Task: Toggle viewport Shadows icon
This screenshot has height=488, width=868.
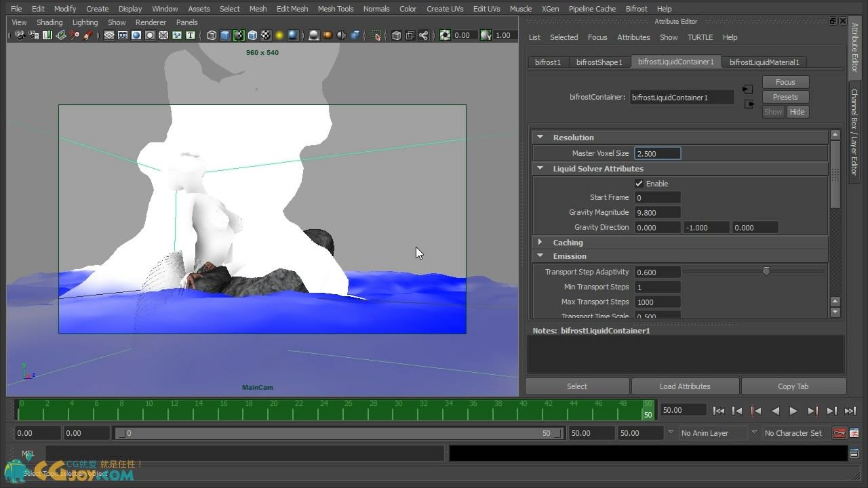Action: [293, 35]
